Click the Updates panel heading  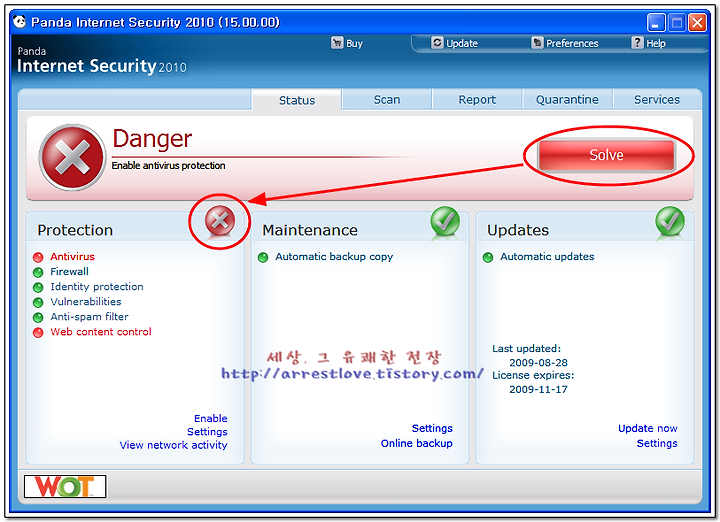pyautogui.click(x=518, y=230)
